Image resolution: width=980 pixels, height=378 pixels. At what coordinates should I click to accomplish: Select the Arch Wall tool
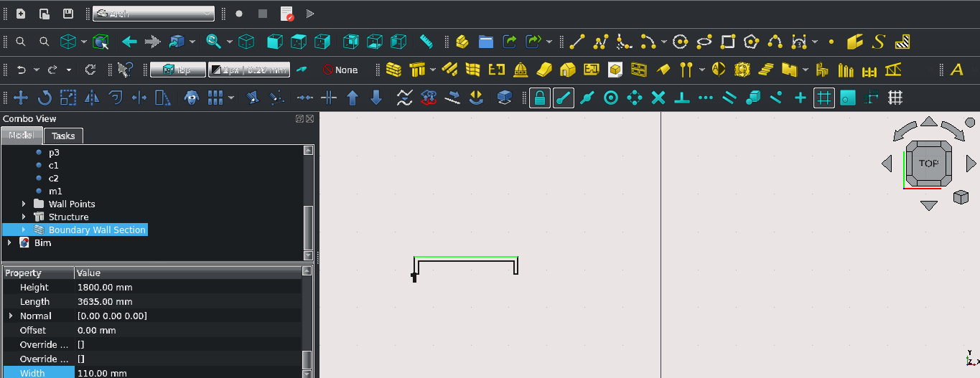click(393, 70)
